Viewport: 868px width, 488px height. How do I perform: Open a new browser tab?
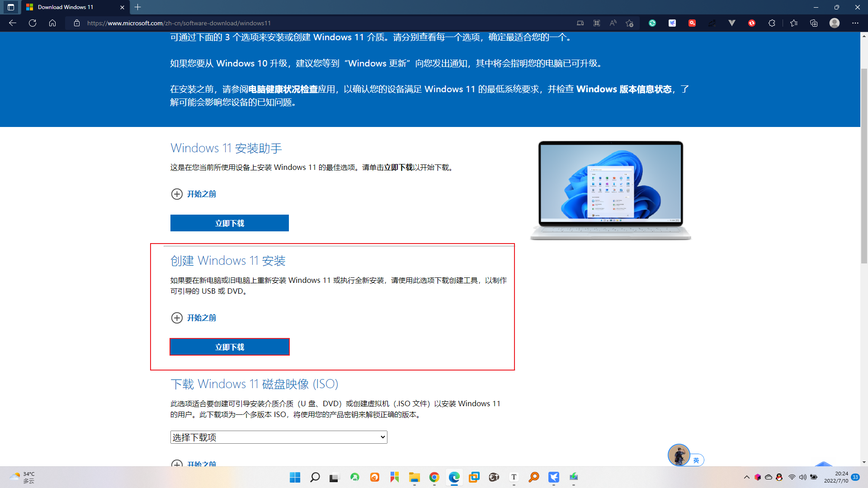tap(138, 7)
